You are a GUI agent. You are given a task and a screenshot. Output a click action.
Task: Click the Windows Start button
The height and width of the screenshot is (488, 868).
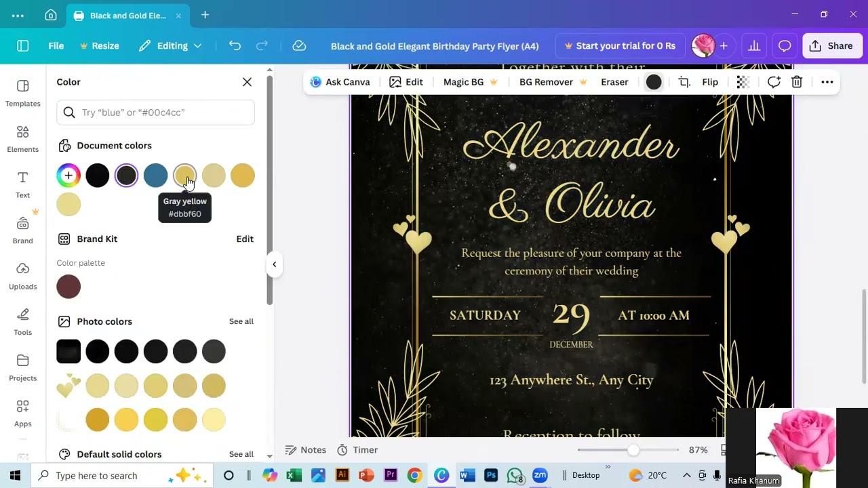[15, 475]
